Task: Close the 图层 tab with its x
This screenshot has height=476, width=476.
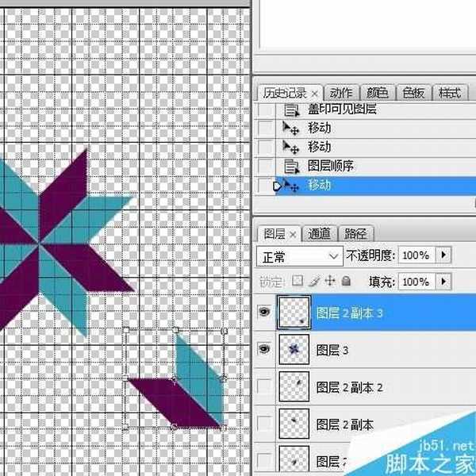Action: coord(293,234)
